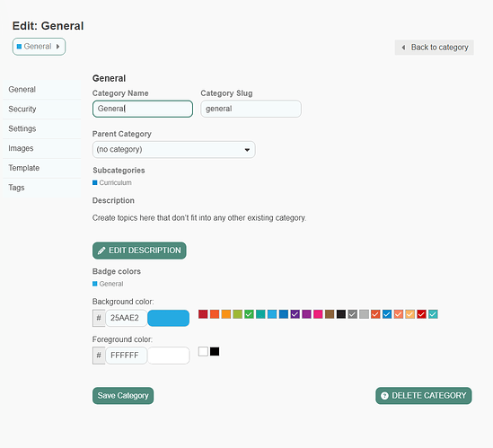The height and width of the screenshot is (448, 493).
Task: Pick the light blue swatch without checkmark
Action: (x=272, y=314)
